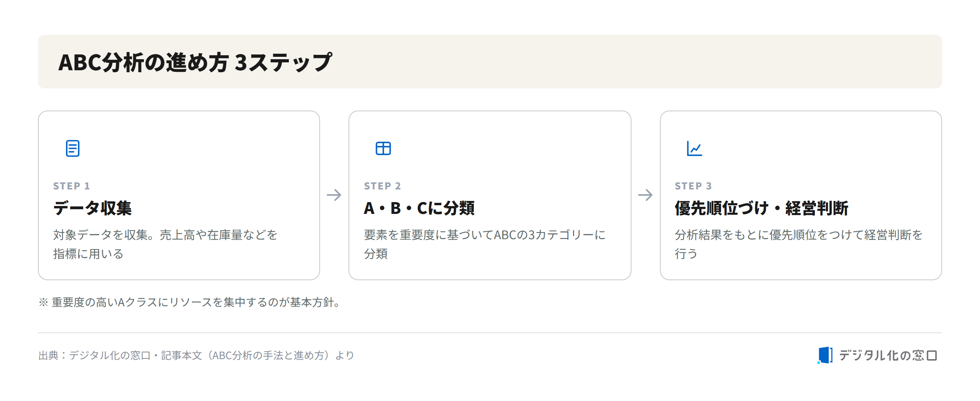Image resolution: width=980 pixels, height=401 pixels.
Task: Click the 優先順位づけ・経営判断 heading
Action: [x=761, y=208]
